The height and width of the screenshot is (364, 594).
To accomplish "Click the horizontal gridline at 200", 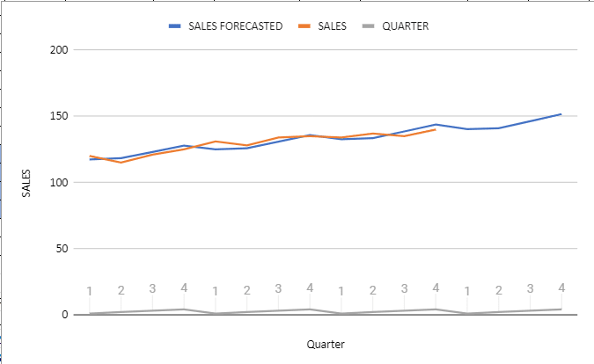I will pyautogui.click(x=352, y=50).
